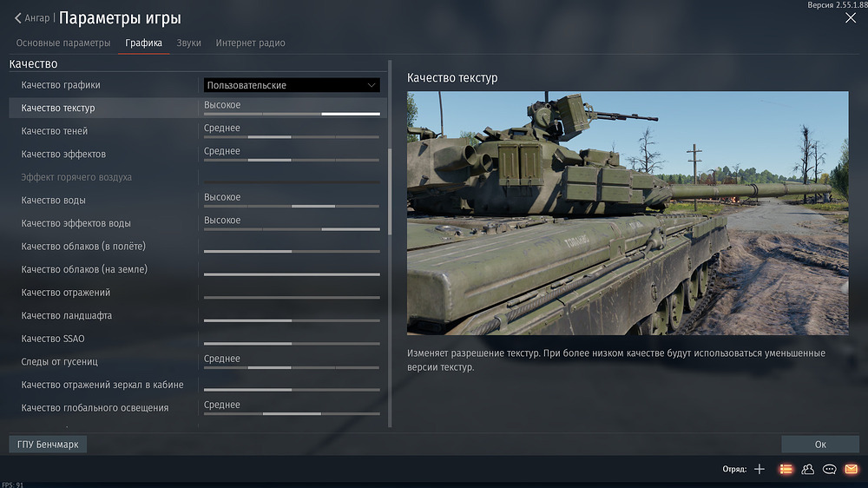Open the Звуки tab
The height and width of the screenshot is (488, 868).
[188, 43]
